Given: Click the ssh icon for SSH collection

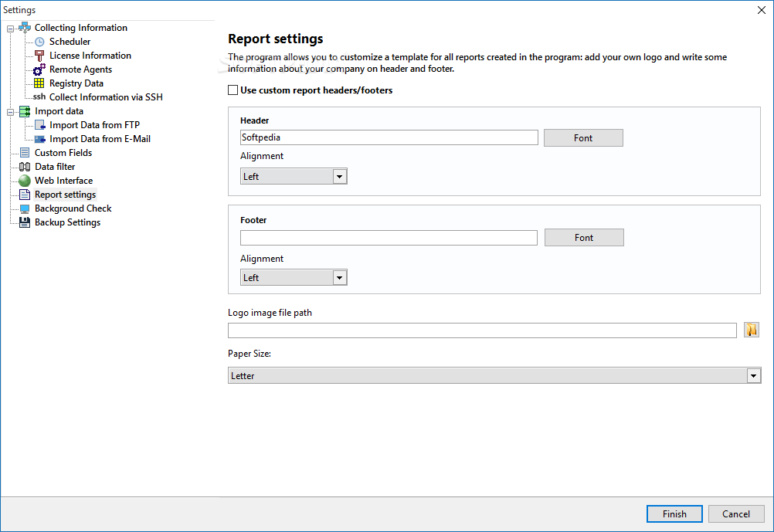Looking at the screenshot, I should tap(39, 97).
